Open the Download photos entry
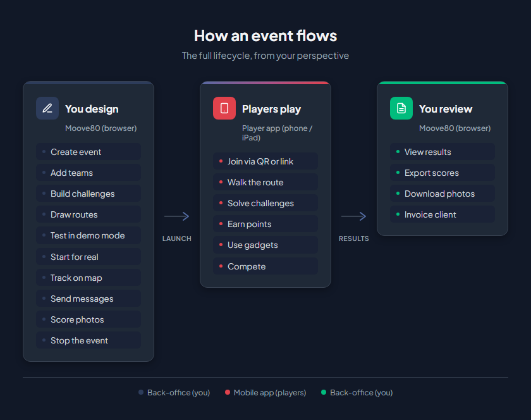 pyautogui.click(x=442, y=194)
